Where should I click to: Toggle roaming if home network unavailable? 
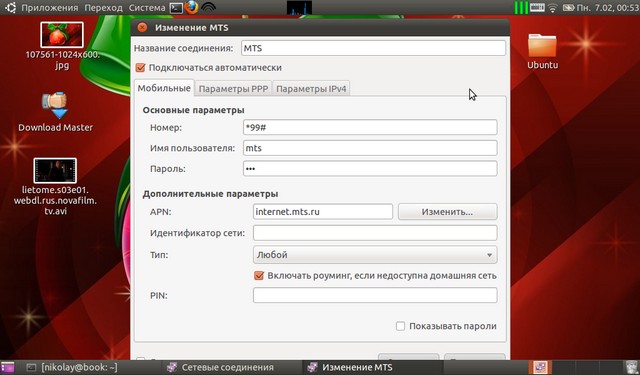coord(259,275)
